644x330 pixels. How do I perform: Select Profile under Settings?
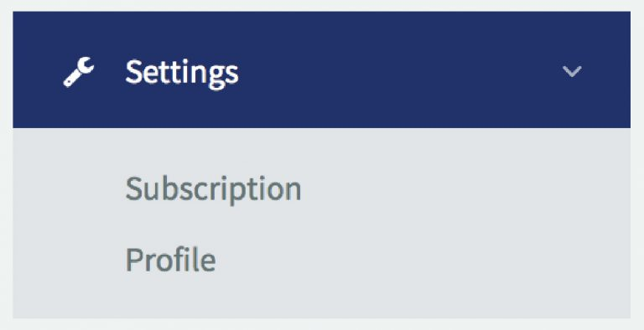coord(170,260)
